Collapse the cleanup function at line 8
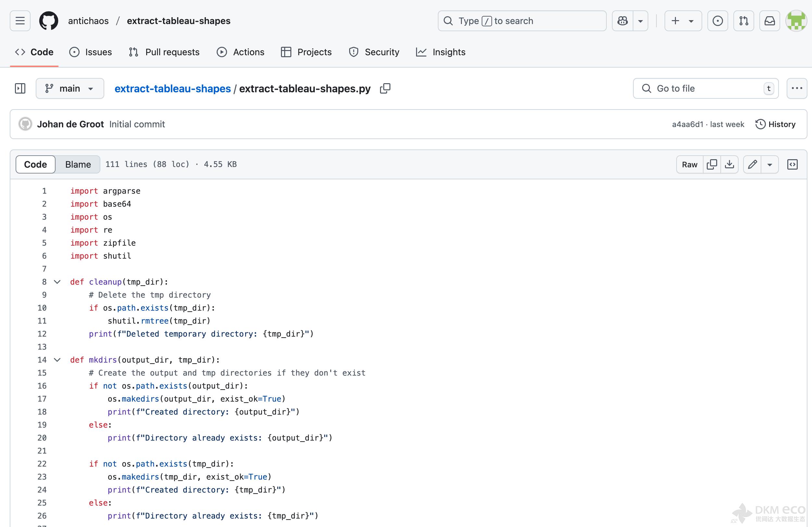This screenshot has height=527, width=812. pos(57,282)
